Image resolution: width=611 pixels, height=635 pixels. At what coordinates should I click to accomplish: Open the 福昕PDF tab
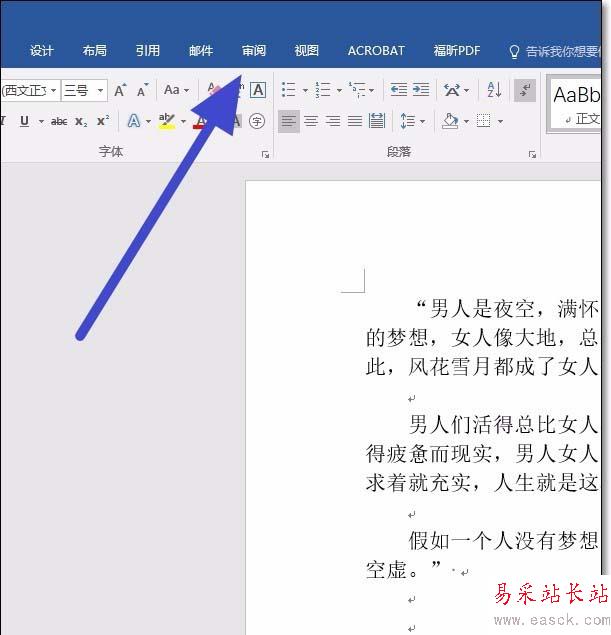(457, 51)
